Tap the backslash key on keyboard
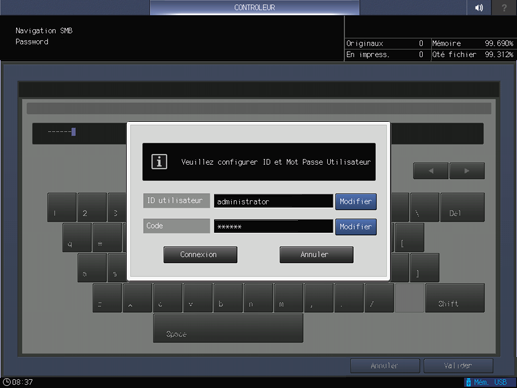Screen dimensions: 517x388 coord(424,207)
